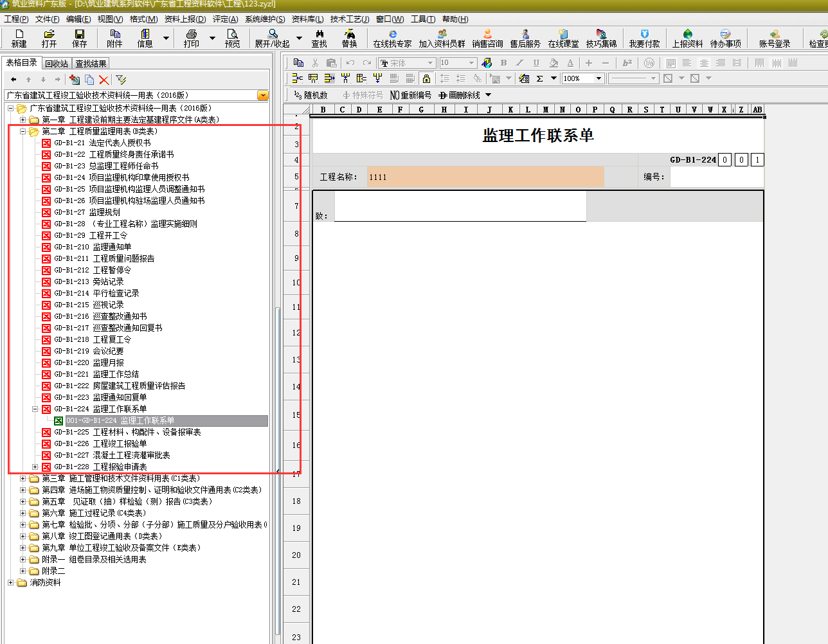
Task: Click the 随机数 random number button
Action: [x=311, y=95]
